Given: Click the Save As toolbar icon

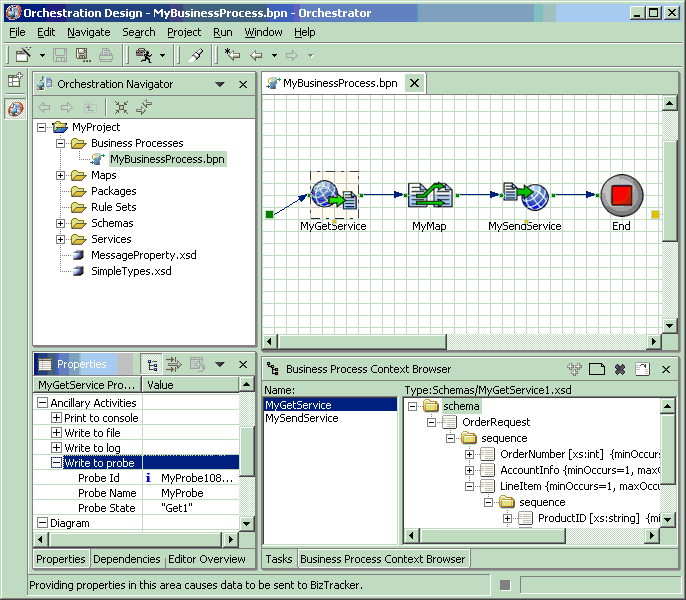Looking at the screenshot, I should coord(83,55).
